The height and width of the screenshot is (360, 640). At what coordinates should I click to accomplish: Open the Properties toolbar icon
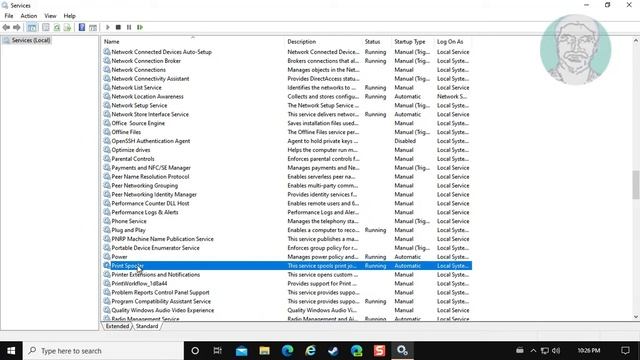click(x=46, y=27)
